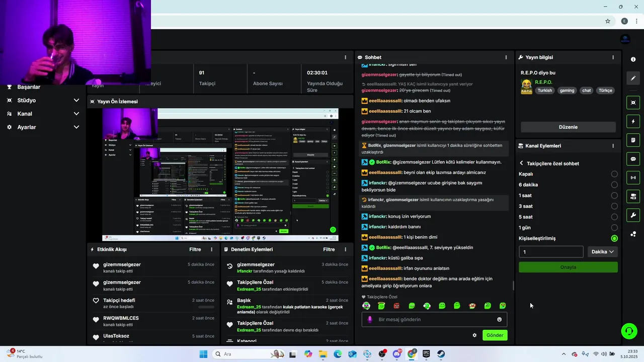Screen dimensions: 644x362
Task: Toggle the notes widget icon in sidebar
Action: [x=633, y=140]
